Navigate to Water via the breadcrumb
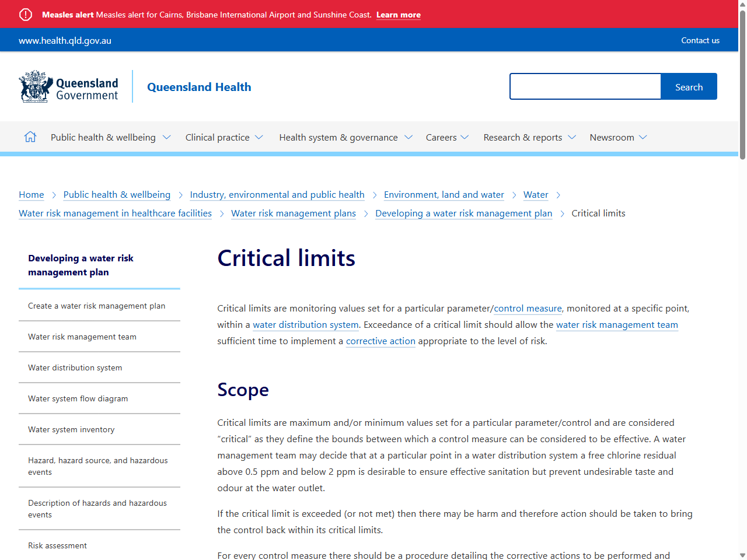This screenshot has height=560, width=747. (x=536, y=194)
